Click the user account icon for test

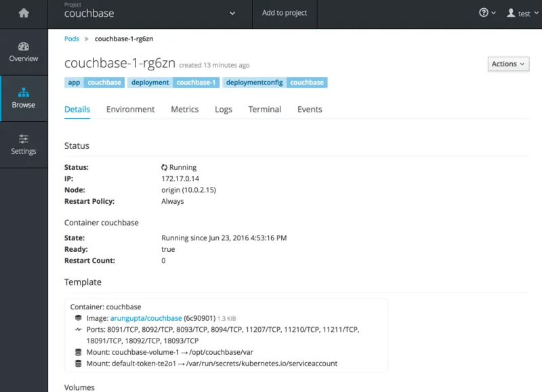click(511, 13)
